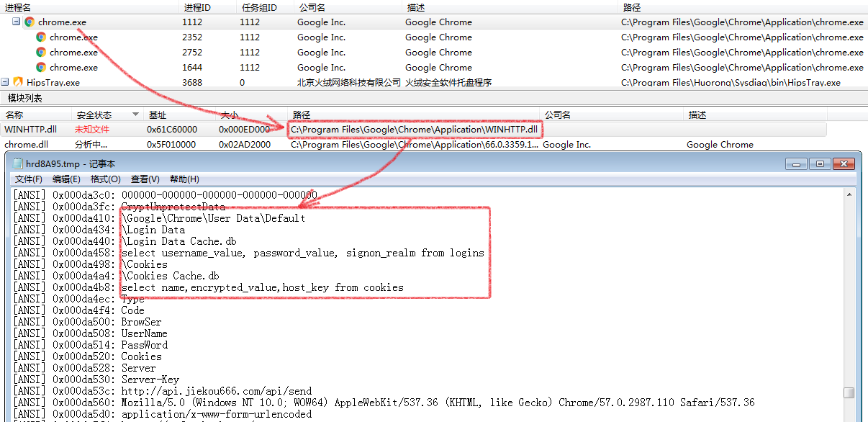Open the 编辑(E) menu

[x=66, y=179]
